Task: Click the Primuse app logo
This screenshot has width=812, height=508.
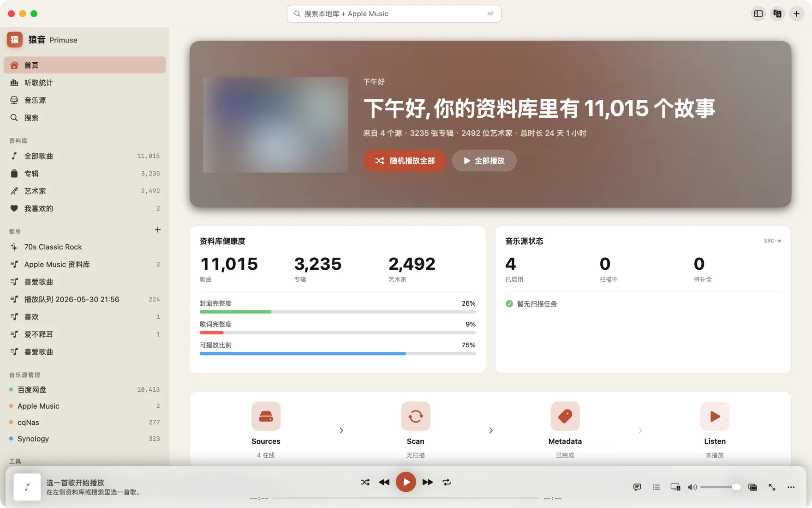Action: [x=15, y=40]
